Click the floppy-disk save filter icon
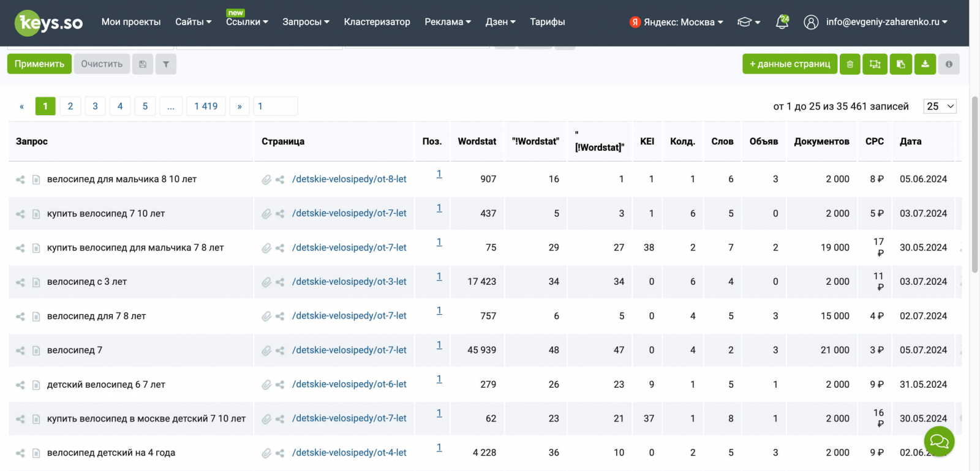Screen dimensions: 980x471 click(x=143, y=64)
